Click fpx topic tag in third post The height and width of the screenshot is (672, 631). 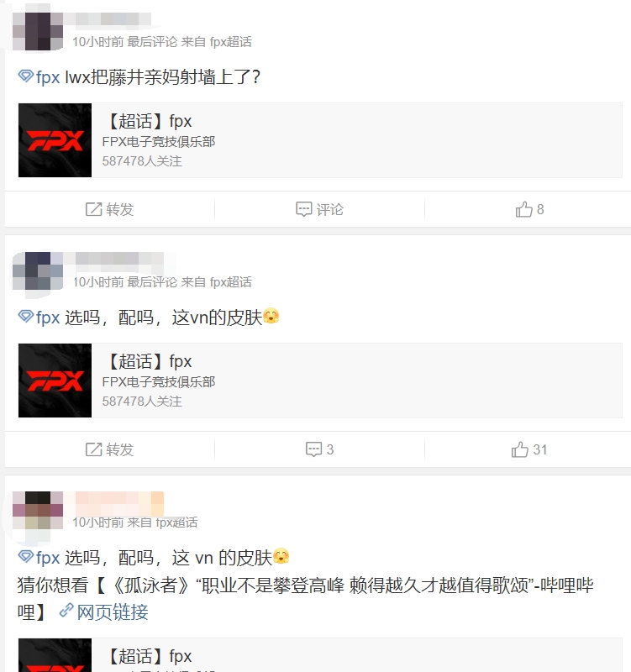click(48, 558)
